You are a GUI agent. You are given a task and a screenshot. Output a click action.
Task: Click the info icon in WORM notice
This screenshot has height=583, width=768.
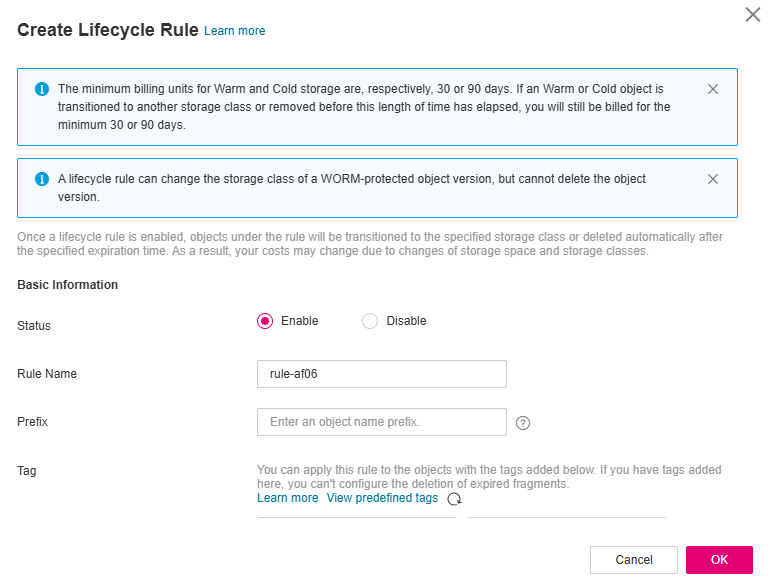coord(42,179)
